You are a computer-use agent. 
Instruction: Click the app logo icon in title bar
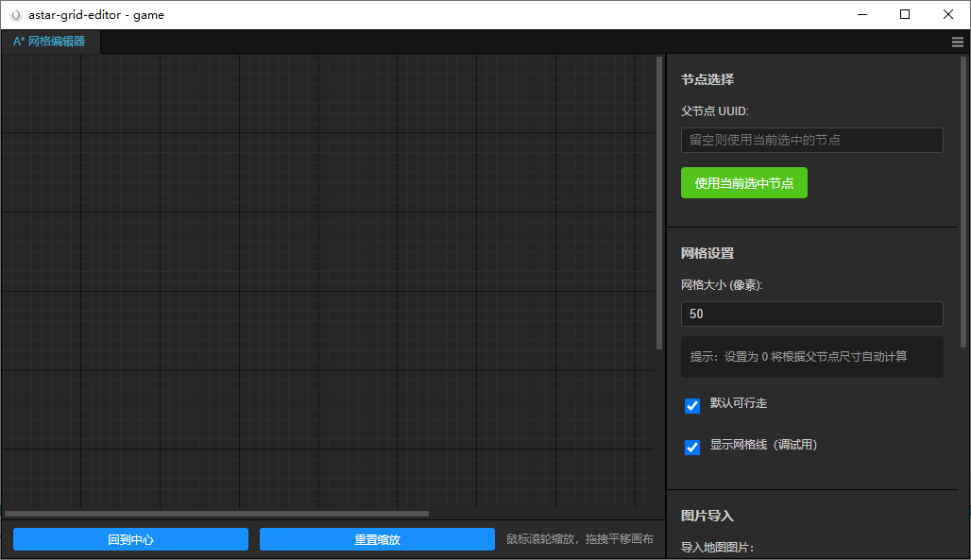pos(16,15)
